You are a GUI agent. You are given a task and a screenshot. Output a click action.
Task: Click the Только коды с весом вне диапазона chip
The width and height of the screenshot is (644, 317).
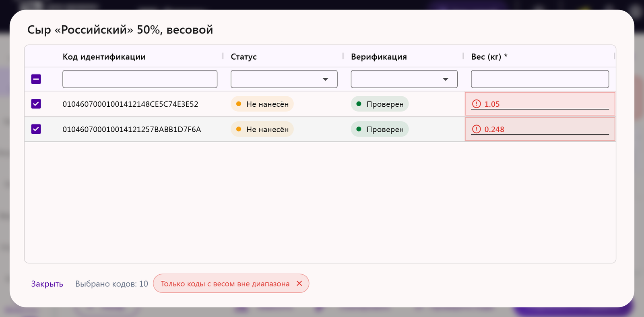[x=225, y=284]
